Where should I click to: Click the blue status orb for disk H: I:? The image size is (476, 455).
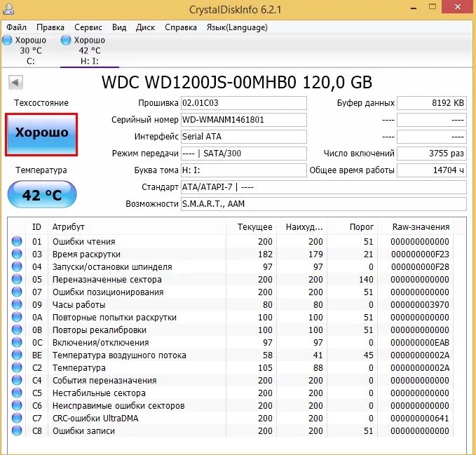point(66,40)
